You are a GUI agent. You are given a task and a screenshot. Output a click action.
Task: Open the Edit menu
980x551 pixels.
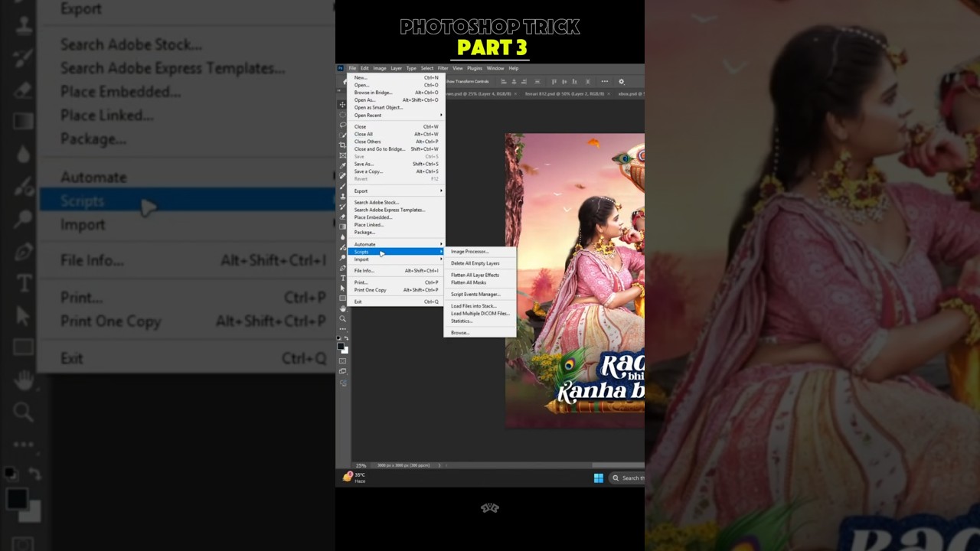point(364,68)
